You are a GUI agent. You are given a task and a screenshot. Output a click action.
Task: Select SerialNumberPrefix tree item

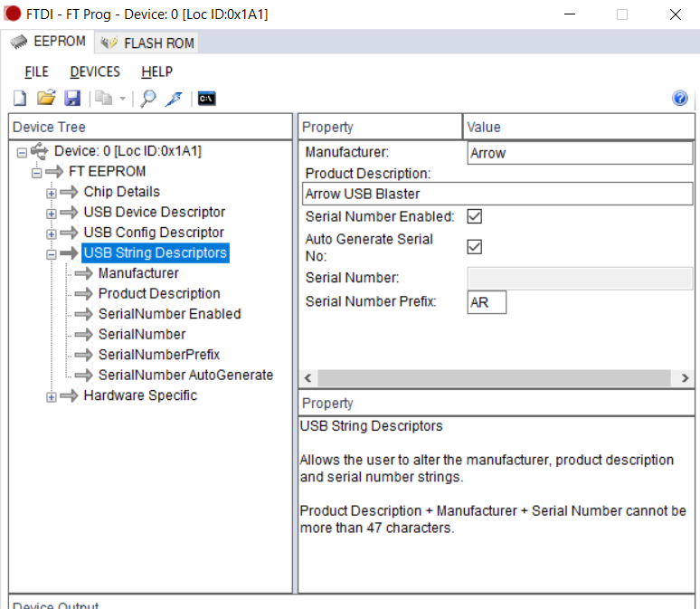[159, 355]
